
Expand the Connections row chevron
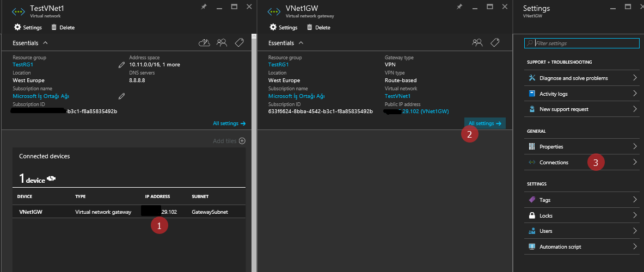pyautogui.click(x=635, y=162)
